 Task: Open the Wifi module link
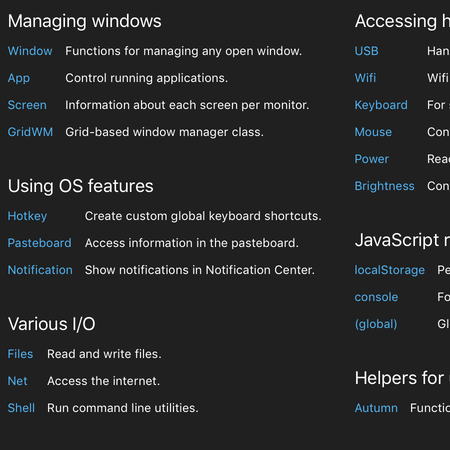click(365, 78)
